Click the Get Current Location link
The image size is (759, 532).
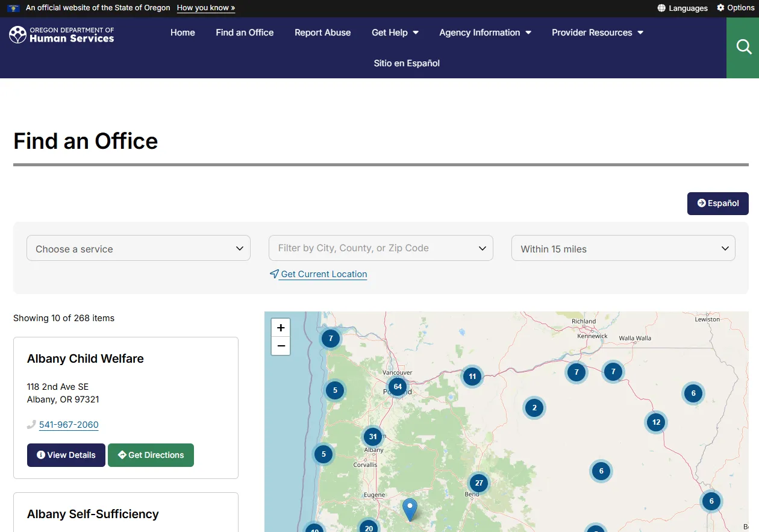pyautogui.click(x=323, y=274)
